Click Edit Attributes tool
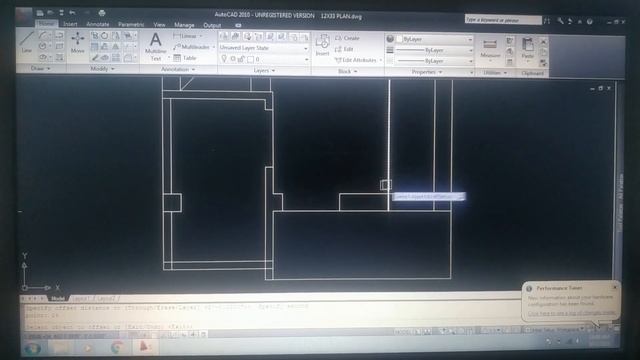 click(x=356, y=60)
